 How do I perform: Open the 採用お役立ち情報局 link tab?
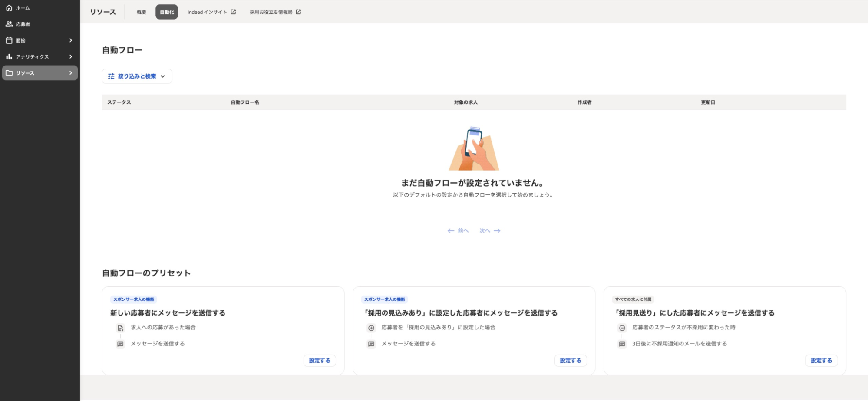point(275,12)
